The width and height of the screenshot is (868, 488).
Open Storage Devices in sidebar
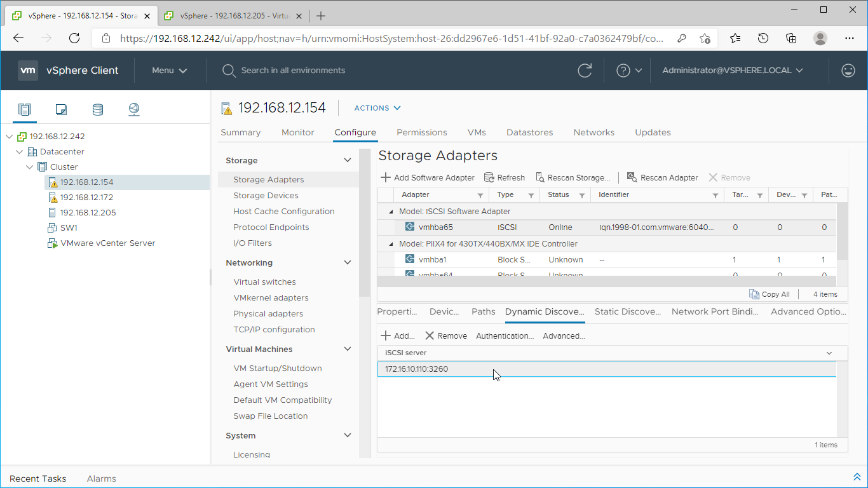point(266,196)
